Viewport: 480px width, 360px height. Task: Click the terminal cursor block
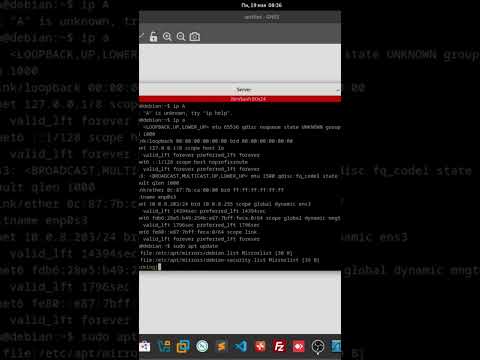(x=159, y=267)
